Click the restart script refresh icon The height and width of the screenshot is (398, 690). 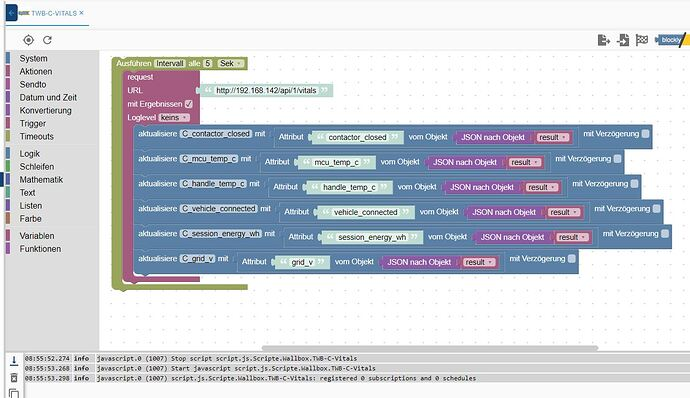click(48, 40)
